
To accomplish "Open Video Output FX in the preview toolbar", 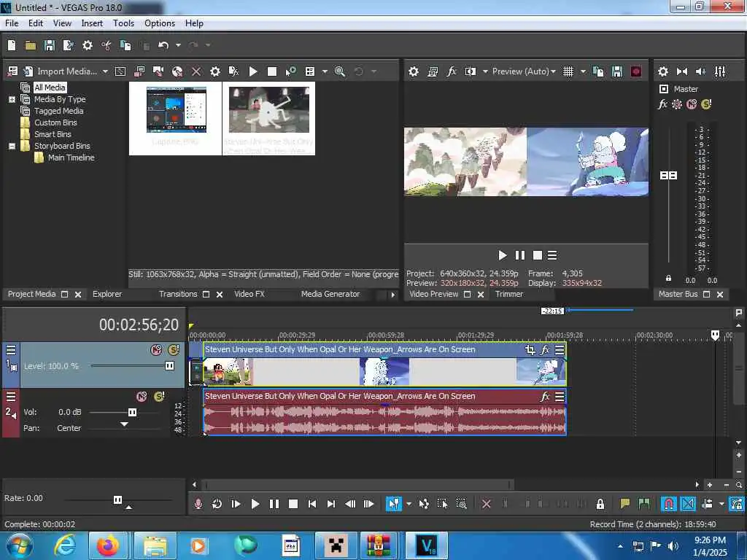I will 452,71.
